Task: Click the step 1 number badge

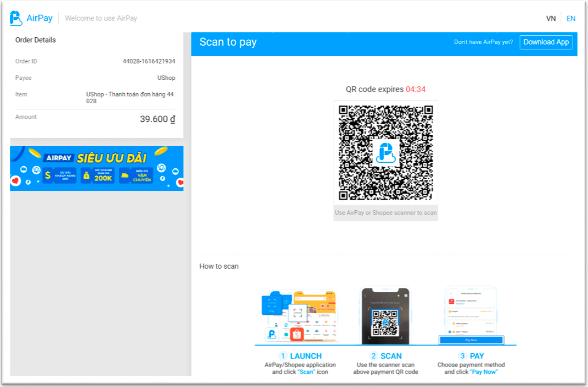Action: pyautogui.click(x=283, y=356)
